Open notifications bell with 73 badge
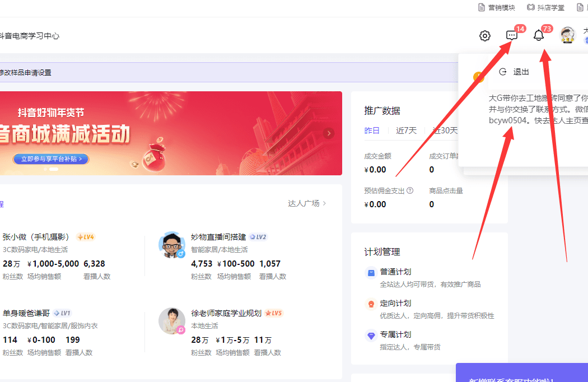Image resolution: width=588 pixels, height=382 pixels. click(539, 35)
